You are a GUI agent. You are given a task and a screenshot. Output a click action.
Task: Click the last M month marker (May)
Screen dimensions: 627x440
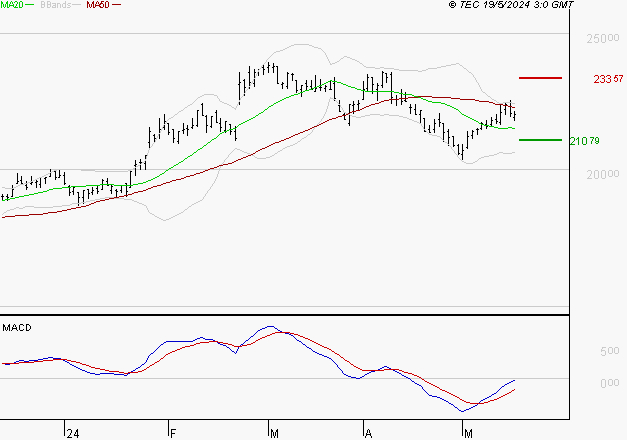[x=468, y=434]
